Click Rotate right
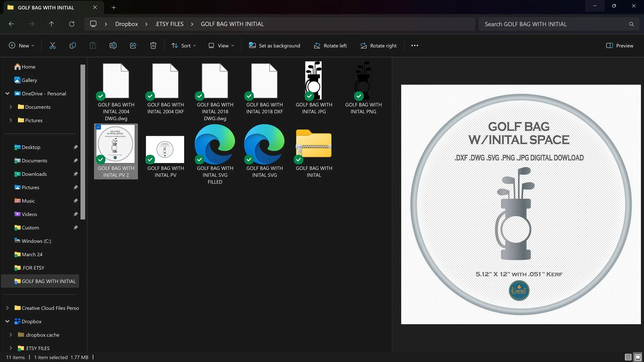The width and height of the screenshot is (644, 362). click(x=378, y=46)
